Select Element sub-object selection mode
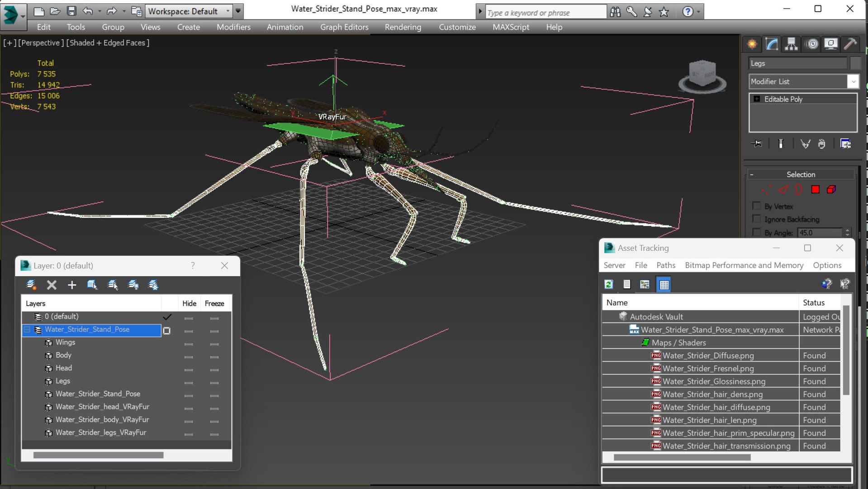 831,190
